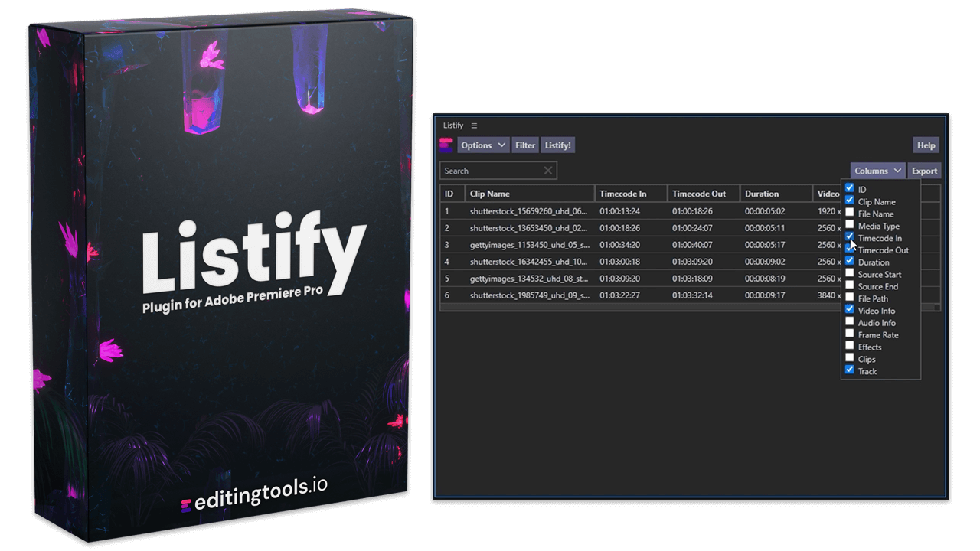Disable the Track column checkbox
The height and width of the screenshot is (551, 980).
click(x=850, y=370)
